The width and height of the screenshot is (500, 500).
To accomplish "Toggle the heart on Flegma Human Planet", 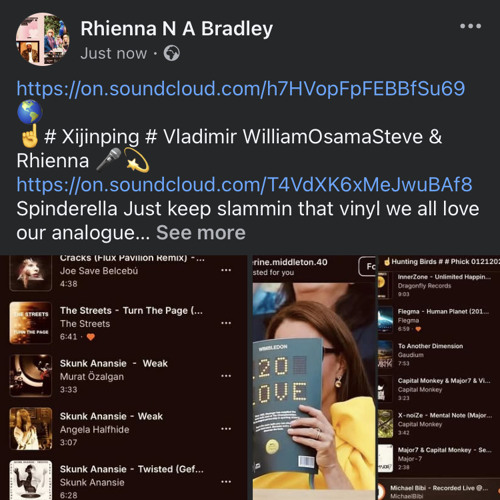I will (x=418, y=329).
